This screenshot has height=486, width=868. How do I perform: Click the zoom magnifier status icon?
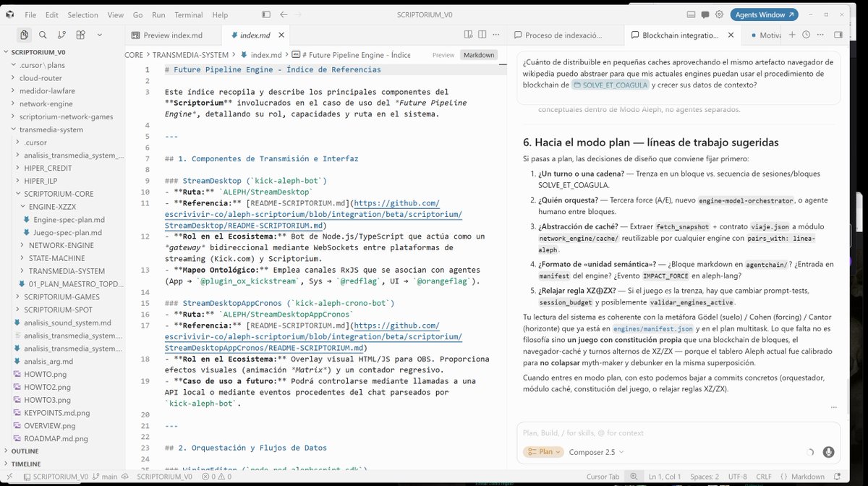(x=634, y=477)
